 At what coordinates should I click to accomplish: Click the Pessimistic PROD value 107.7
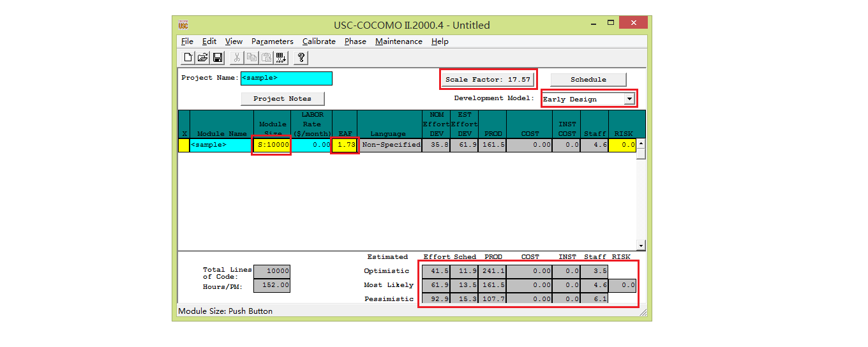pos(492,299)
